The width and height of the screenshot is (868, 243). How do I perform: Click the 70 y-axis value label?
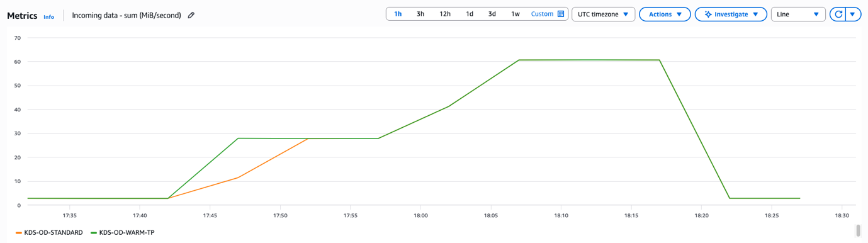point(18,38)
